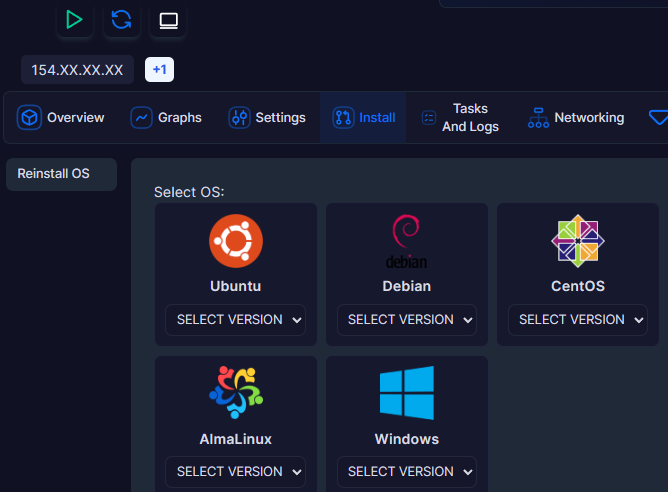The image size is (668, 492).
Task: Click the Graphs chart icon
Action: [141, 118]
